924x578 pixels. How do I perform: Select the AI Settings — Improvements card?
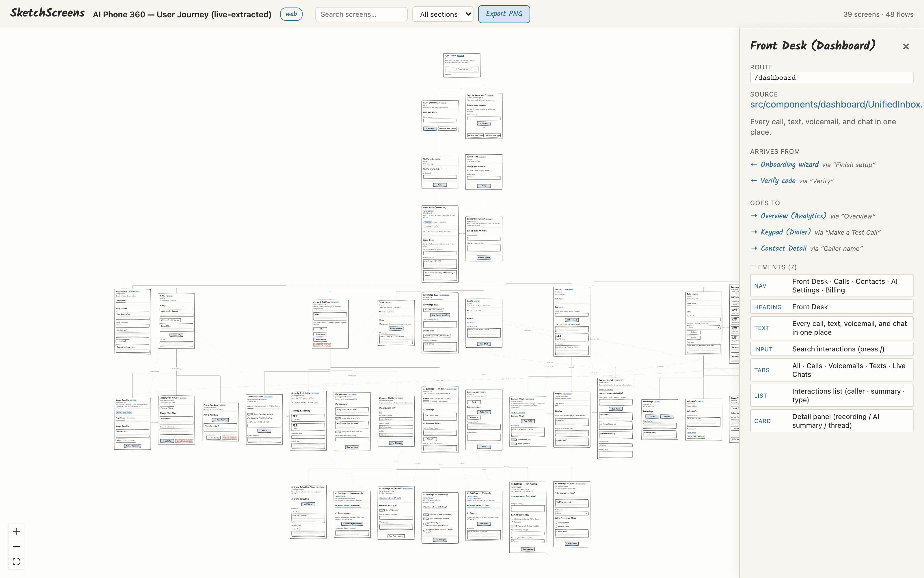point(352,514)
